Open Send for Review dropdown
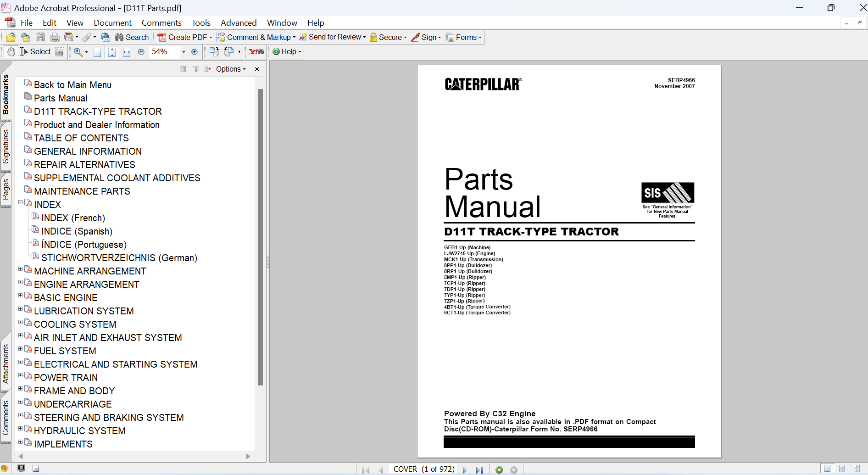 click(333, 37)
